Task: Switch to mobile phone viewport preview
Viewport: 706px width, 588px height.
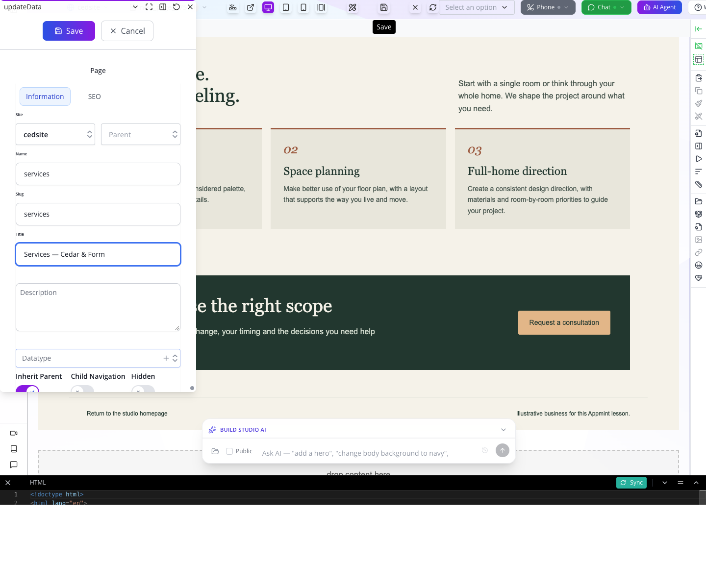Action: click(x=303, y=7)
